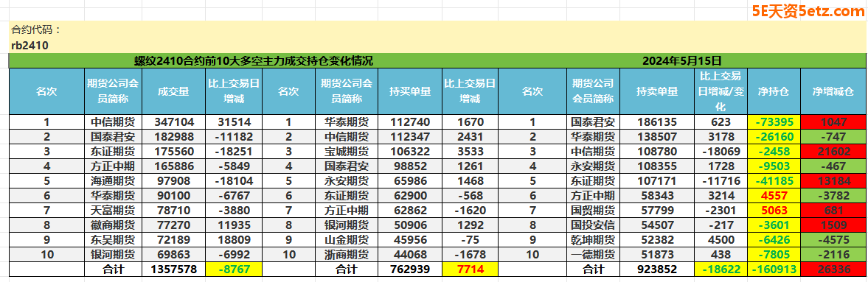Select the total volume cell 1357578

173,269
